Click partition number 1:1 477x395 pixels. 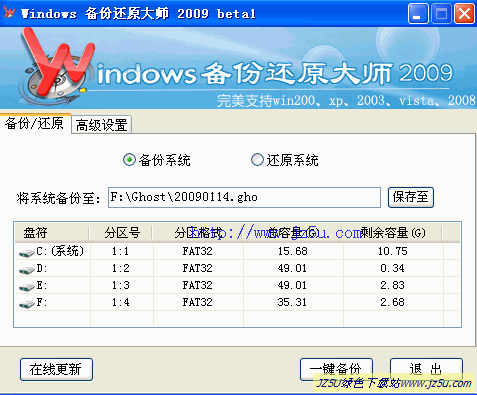pyautogui.click(x=120, y=251)
